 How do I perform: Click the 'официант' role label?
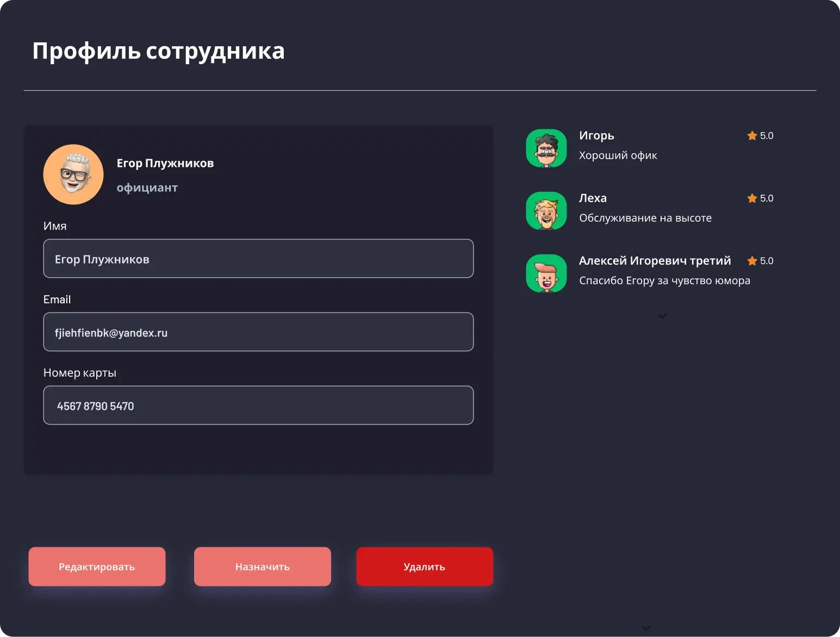tap(147, 188)
